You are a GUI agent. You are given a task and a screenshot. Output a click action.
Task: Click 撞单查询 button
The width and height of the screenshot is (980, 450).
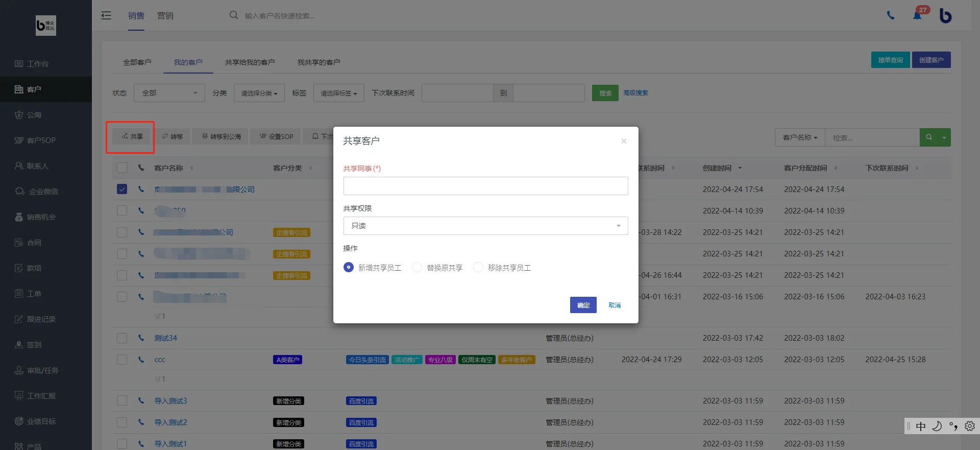tap(890, 60)
